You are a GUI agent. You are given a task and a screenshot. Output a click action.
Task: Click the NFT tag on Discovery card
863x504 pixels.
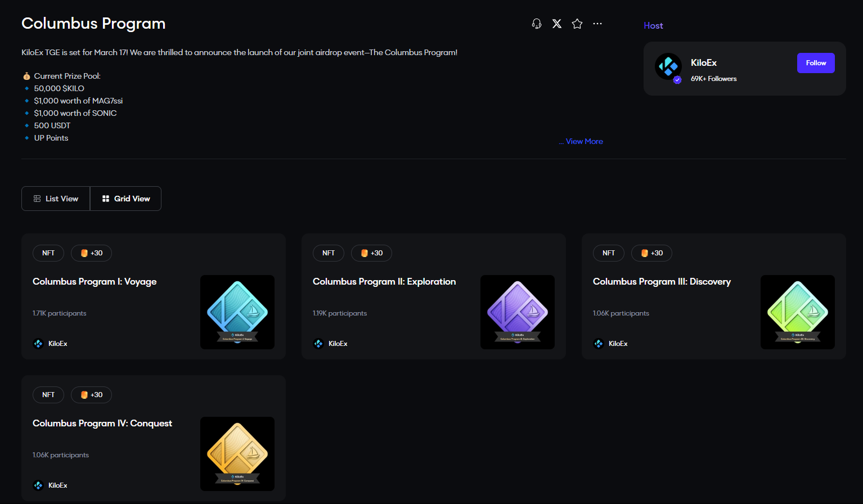click(x=608, y=253)
